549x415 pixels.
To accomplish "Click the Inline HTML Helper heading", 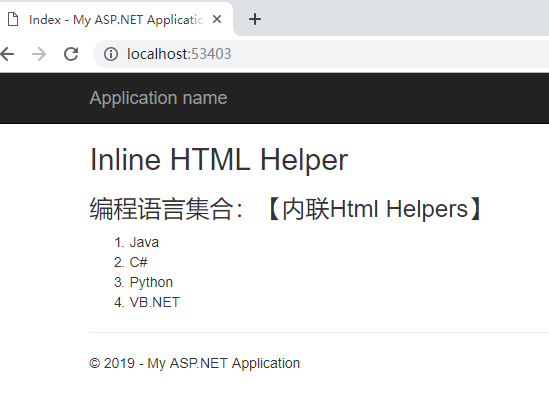I will [219, 160].
